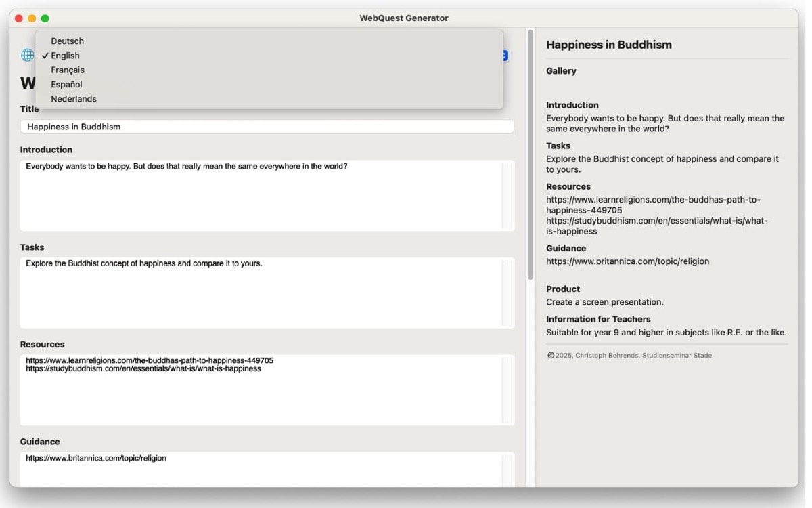
Task: Click the Product heading in the preview
Action: (563, 289)
